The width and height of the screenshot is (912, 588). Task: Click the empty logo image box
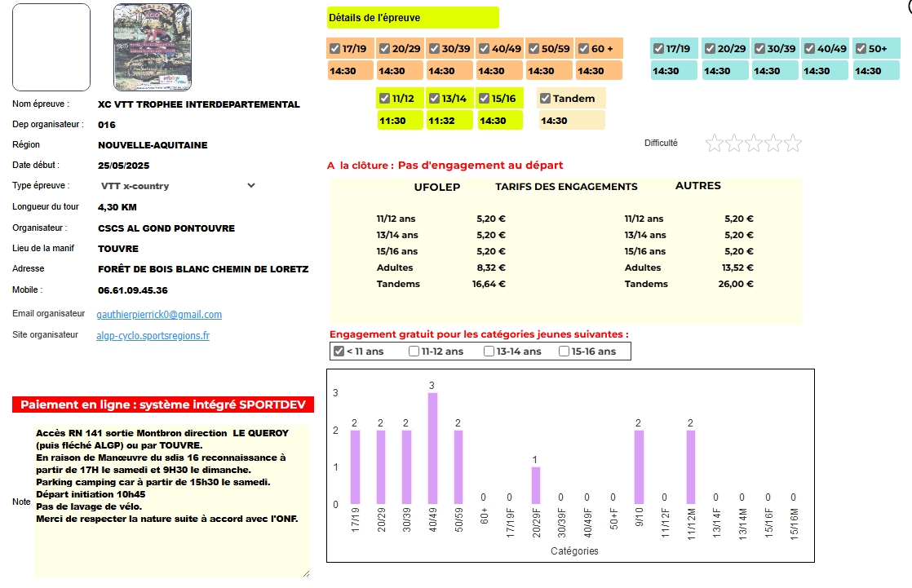51,47
